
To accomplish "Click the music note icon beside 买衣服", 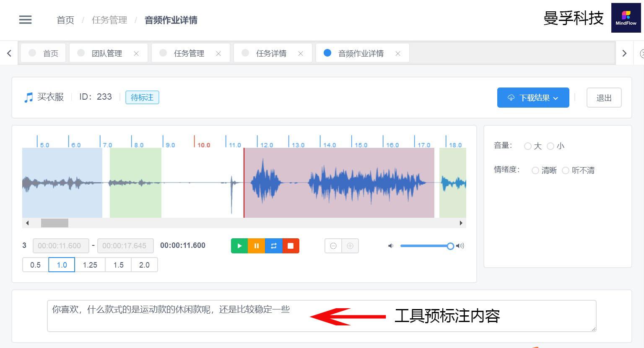I will (29, 98).
